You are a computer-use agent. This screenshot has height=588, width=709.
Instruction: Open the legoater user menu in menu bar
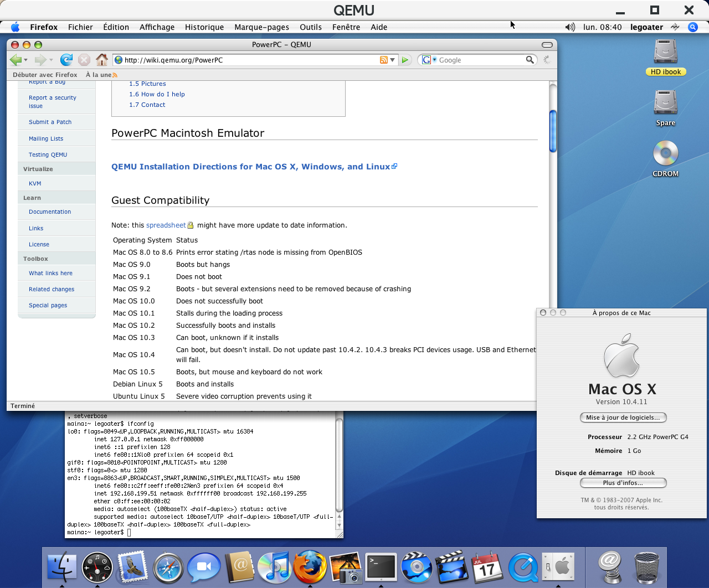(646, 27)
